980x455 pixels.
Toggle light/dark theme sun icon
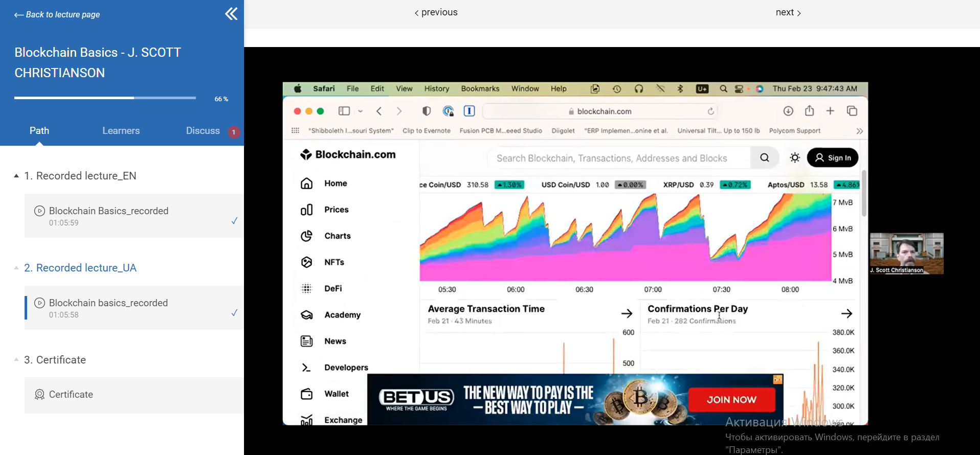[x=795, y=158]
